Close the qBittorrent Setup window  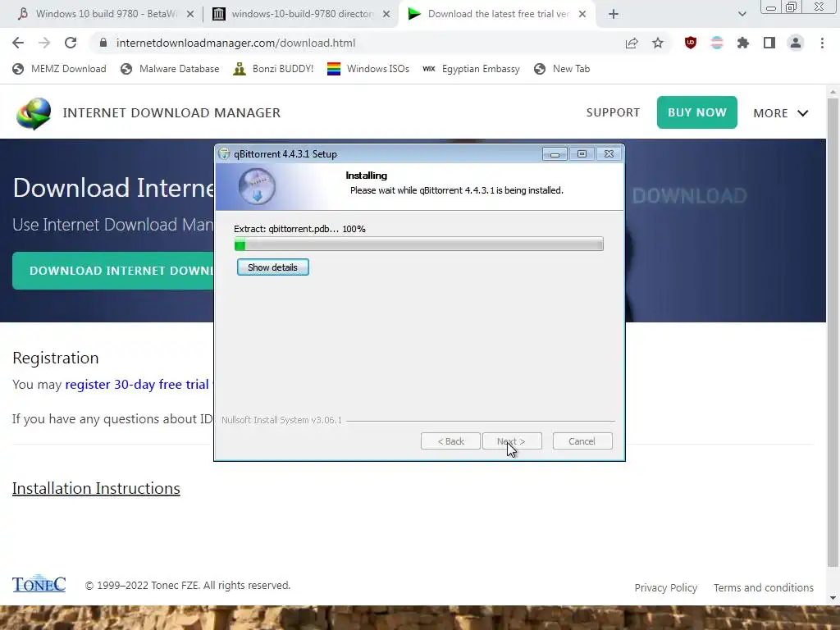(609, 154)
